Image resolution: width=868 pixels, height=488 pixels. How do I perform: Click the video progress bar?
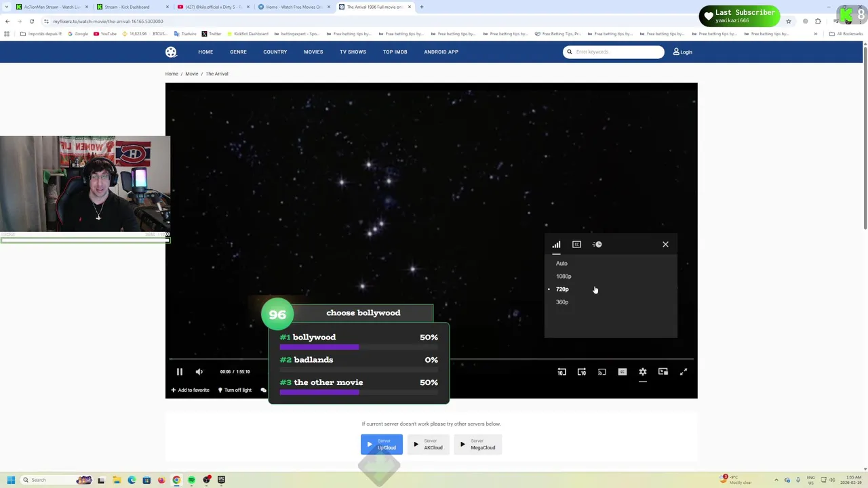[x=431, y=359]
